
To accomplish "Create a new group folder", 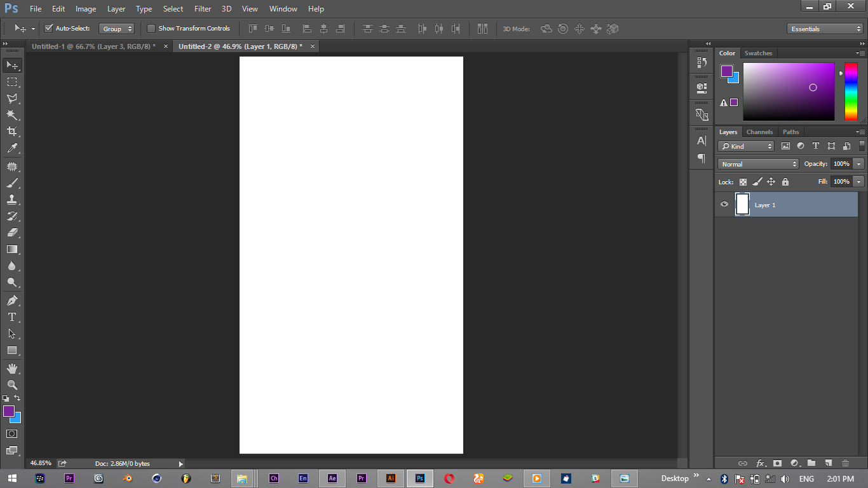I will [811, 463].
